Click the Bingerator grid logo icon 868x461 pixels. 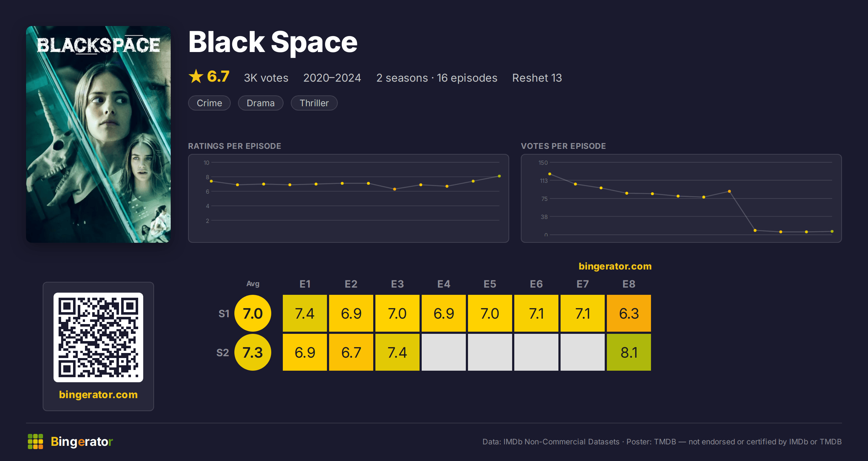click(35, 441)
